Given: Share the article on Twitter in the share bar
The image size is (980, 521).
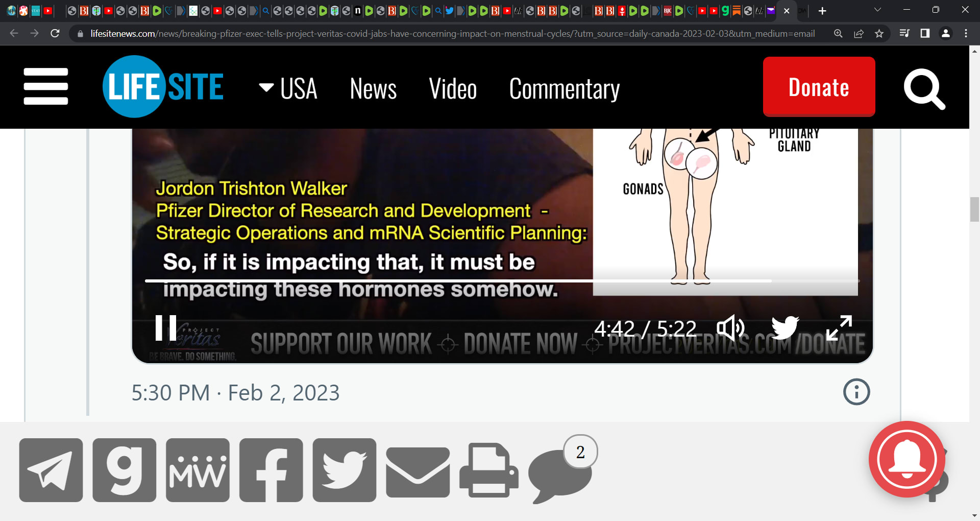Looking at the screenshot, I should pos(345,470).
